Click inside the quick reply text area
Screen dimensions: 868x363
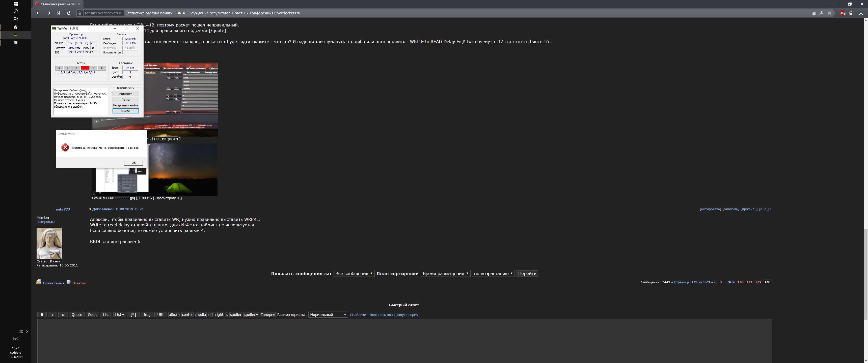(x=404, y=340)
